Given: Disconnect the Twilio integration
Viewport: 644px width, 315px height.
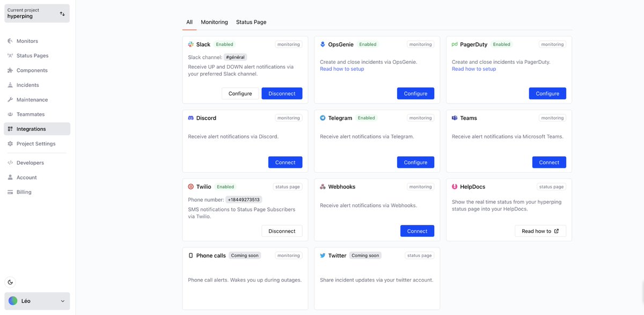Looking at the screenshot, I should pos(282,231).
